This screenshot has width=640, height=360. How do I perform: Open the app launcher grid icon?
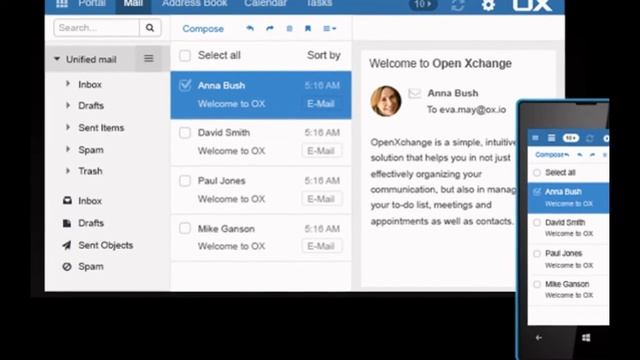(x=62, y=3)
